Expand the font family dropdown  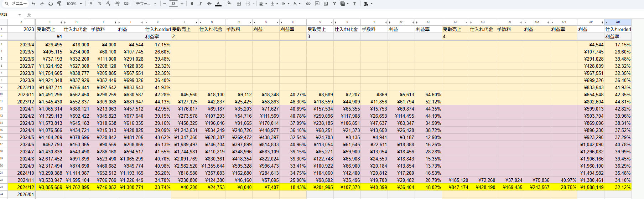(146, 4)
